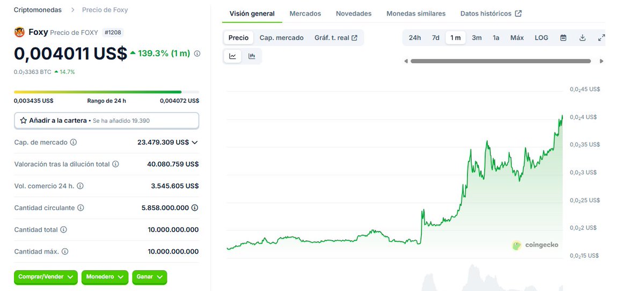This screenshot has height=291, width=644.
Task: Click the 0,004011 US$ price
Action: point(70,54)
